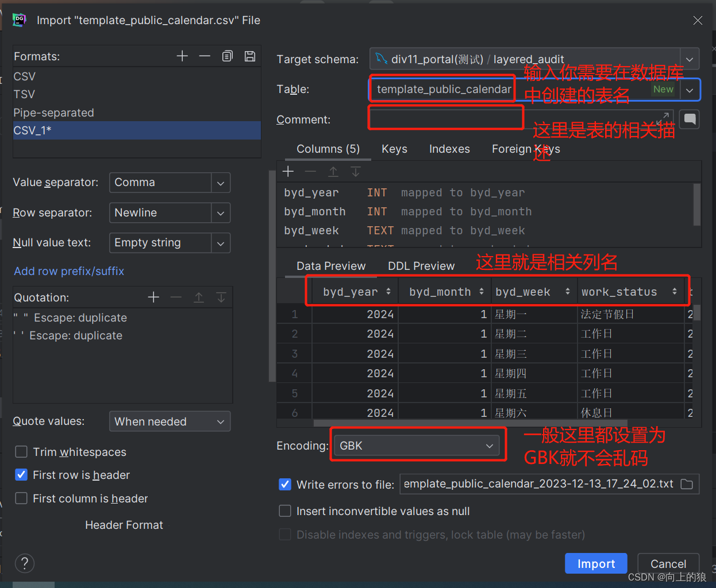Add a quotation rule with plus icon
The image size is (716, 588).
153,297
